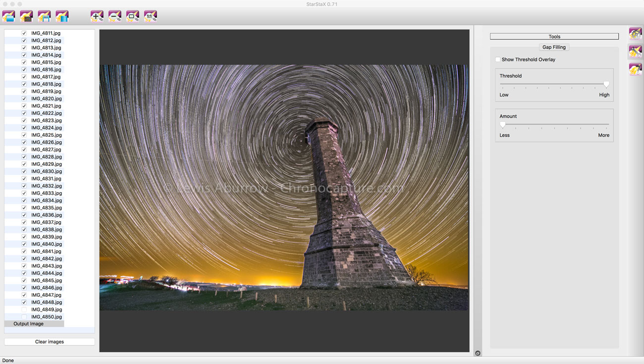Viewport: 644px width, 364px height.
Task: Check the box for IMG_4850.jpg
Action: coord(24,317)
